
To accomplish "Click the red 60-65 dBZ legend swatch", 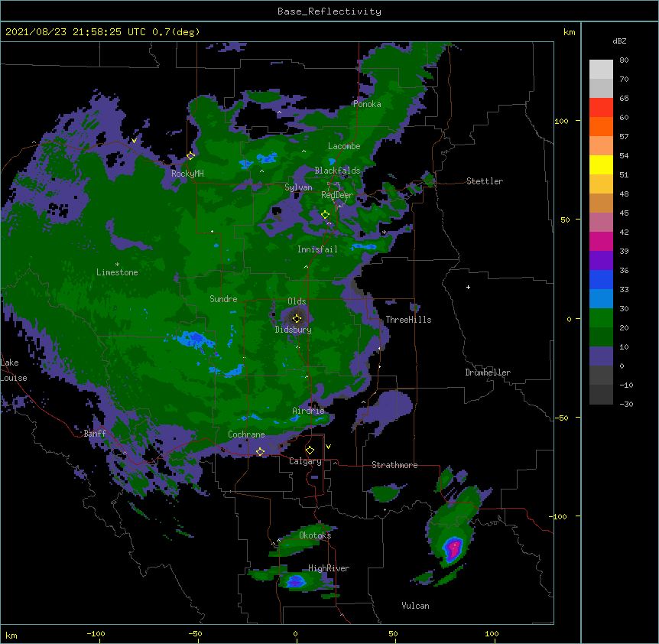I will 601,108.
